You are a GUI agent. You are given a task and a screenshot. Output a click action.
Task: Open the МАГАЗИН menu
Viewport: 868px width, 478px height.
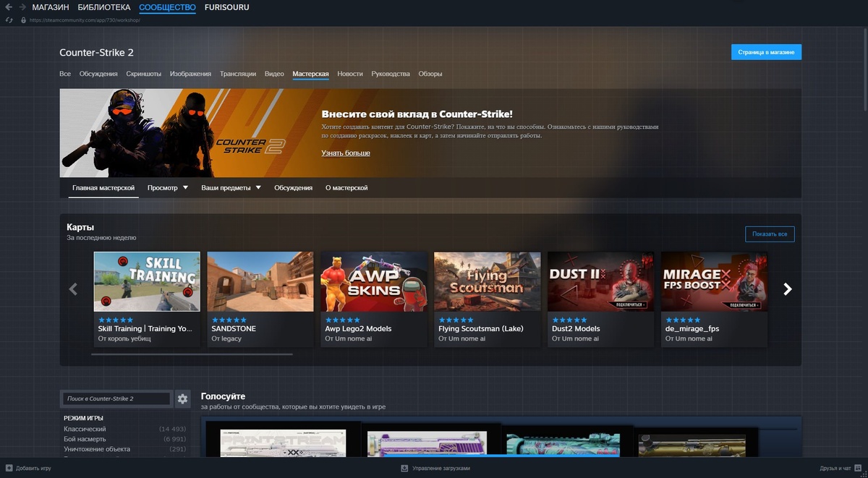pyautogui.click(x=51, y=7)
